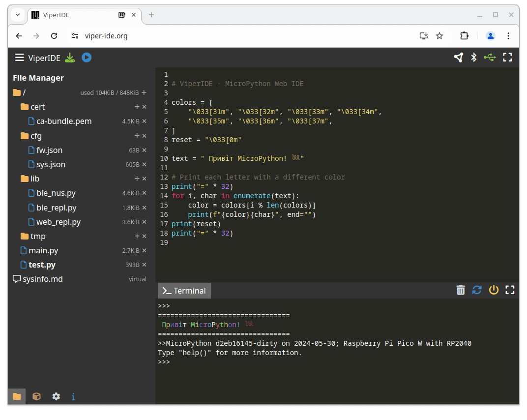This screenshot has width=527, height=420.
Task: Run the script with the play button
Action: click(87, 58)
